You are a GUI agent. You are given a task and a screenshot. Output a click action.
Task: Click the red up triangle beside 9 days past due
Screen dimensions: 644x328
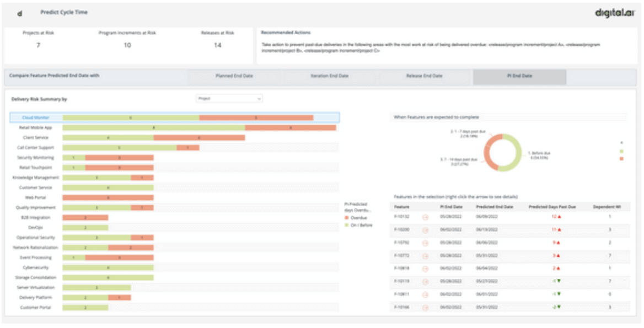click(559, 243)
